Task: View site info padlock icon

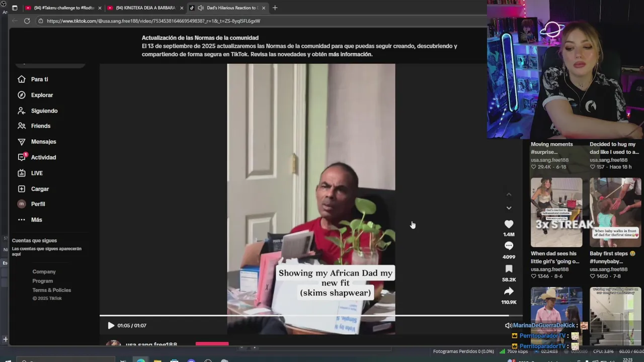Action: (40, 21)
